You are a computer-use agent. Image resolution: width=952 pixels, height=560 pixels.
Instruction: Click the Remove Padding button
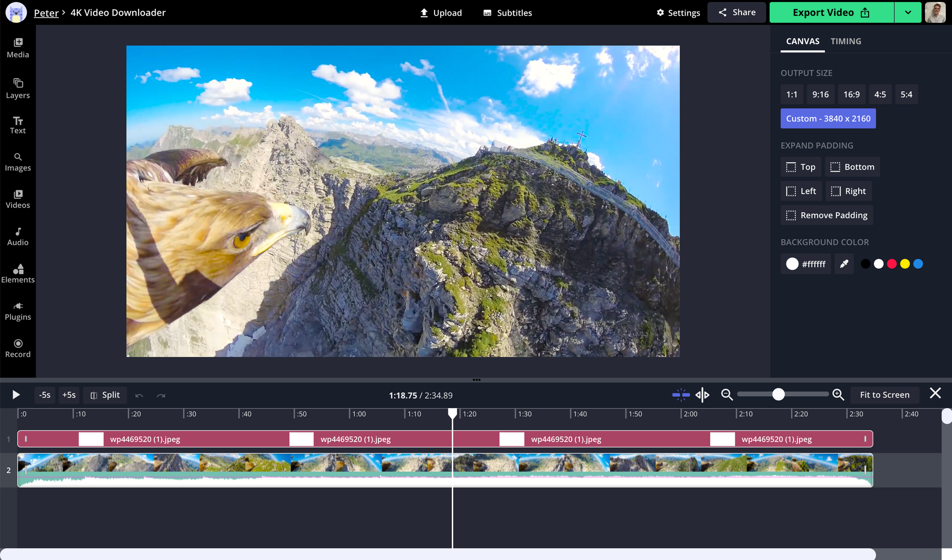tap(827, 216)
